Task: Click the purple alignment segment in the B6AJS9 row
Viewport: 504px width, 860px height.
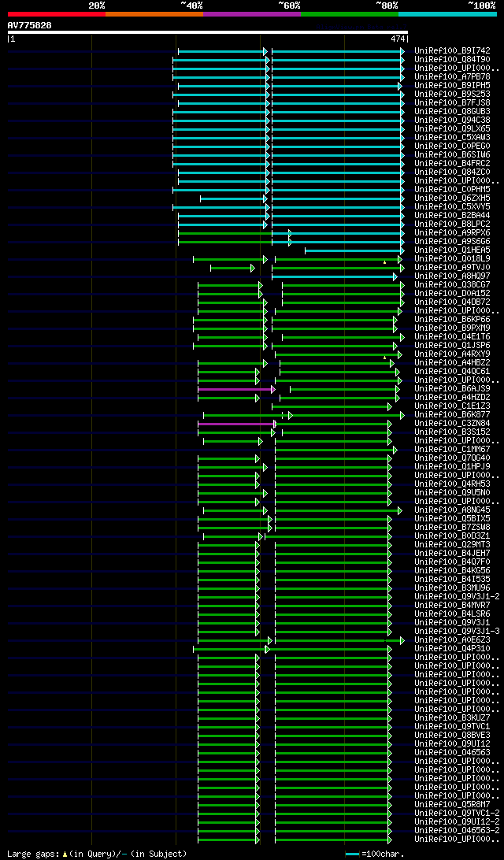Action: tap(235, 389)
